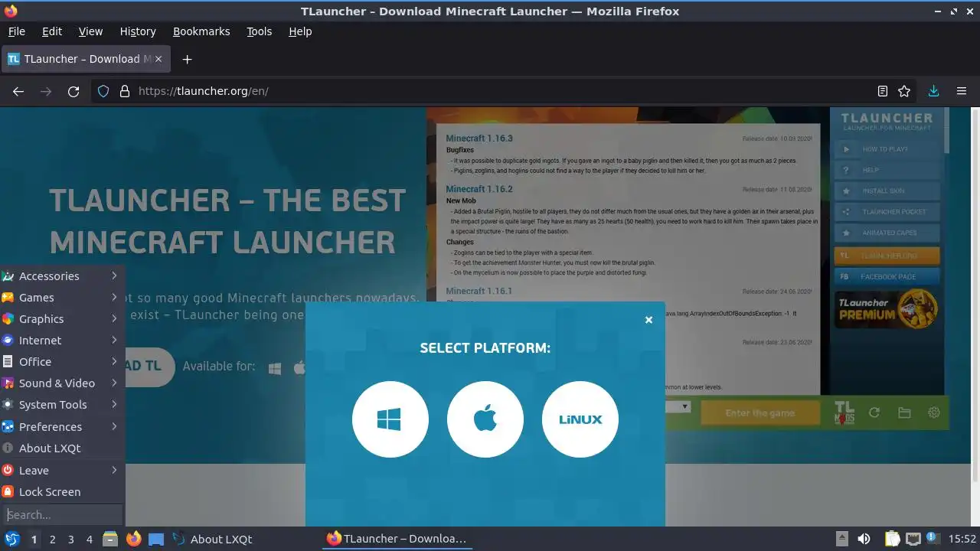The height and width of the screenshot is (551, 980).
Task: Expand Leave submenu
Action: click(62, 471)
